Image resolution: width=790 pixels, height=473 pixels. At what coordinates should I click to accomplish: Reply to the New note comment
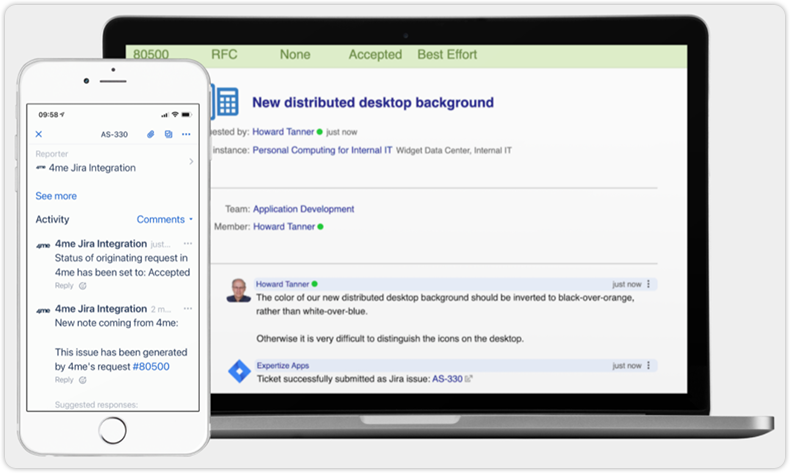coord(64,380)
